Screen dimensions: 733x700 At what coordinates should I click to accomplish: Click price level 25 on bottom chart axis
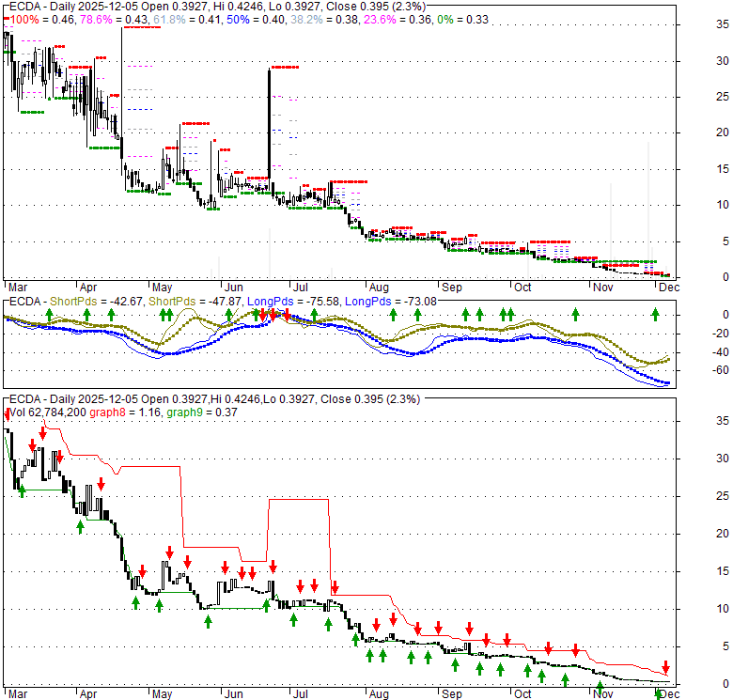coord(723,496)
